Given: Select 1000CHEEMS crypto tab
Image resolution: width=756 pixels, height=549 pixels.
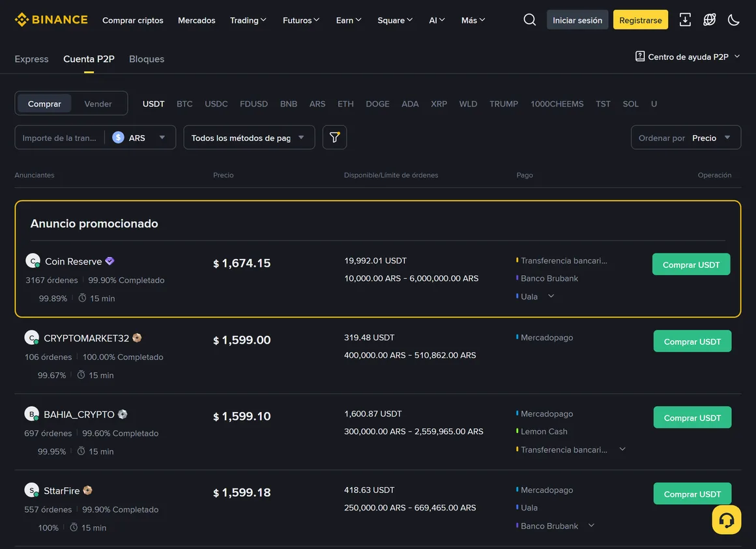Looking at the screenshot, I should tap(557, 104).
